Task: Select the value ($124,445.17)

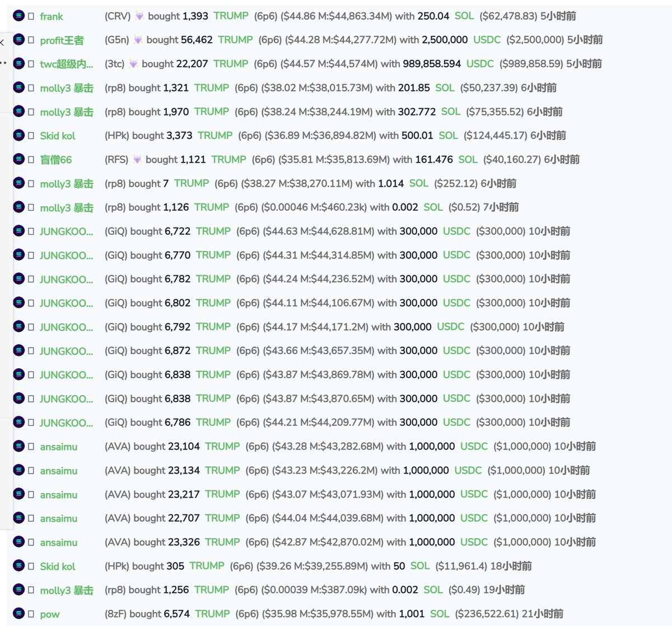Action: click(496, 136)
